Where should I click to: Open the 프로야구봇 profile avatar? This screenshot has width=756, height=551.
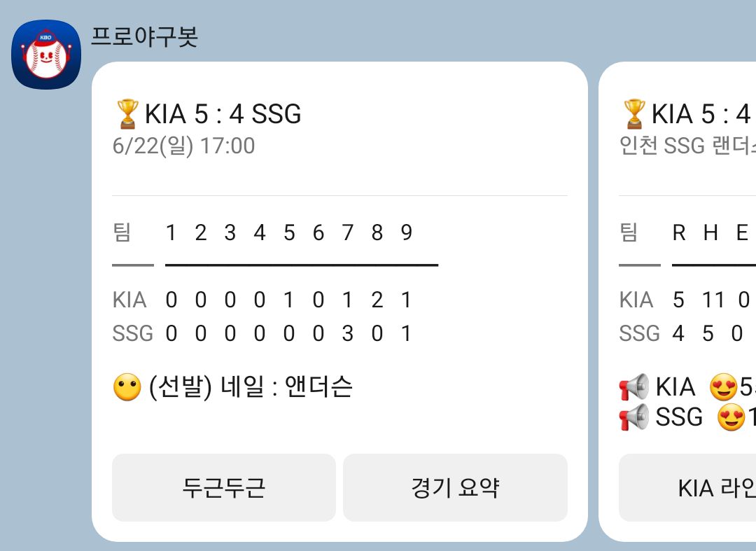pos(46,55)
